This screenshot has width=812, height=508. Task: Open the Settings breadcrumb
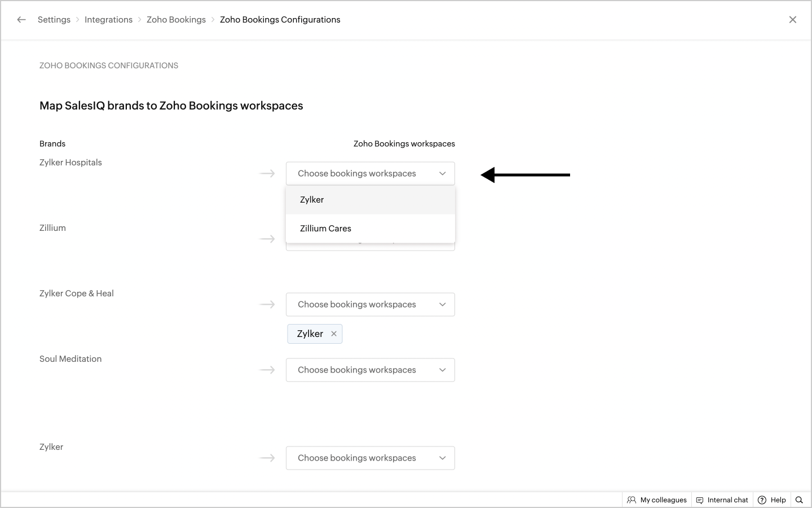coord(54,20)
